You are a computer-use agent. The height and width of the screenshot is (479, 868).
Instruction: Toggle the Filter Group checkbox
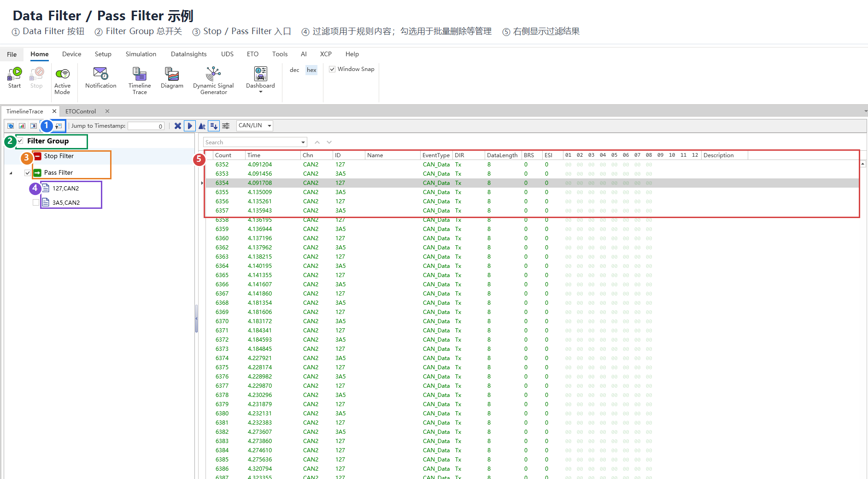point(20,141)
